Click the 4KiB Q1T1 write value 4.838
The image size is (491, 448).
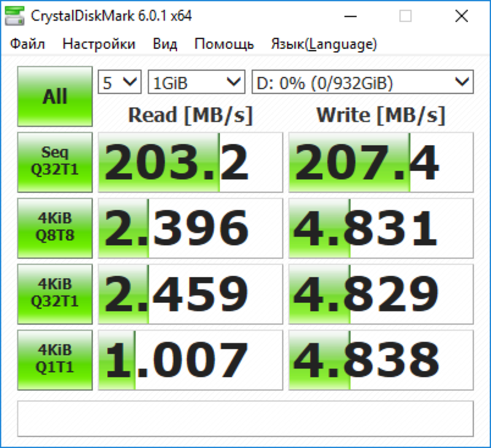[381, 360]
